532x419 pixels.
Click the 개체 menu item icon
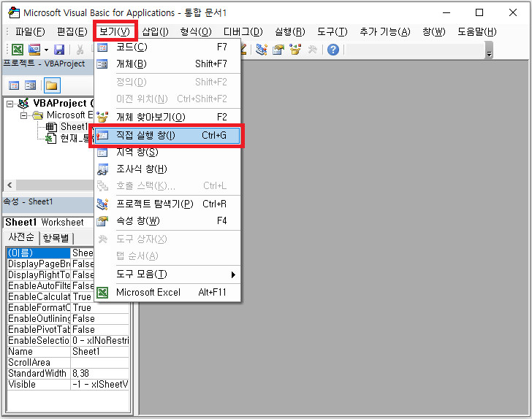pyautogui.click(x=102, y=64)
